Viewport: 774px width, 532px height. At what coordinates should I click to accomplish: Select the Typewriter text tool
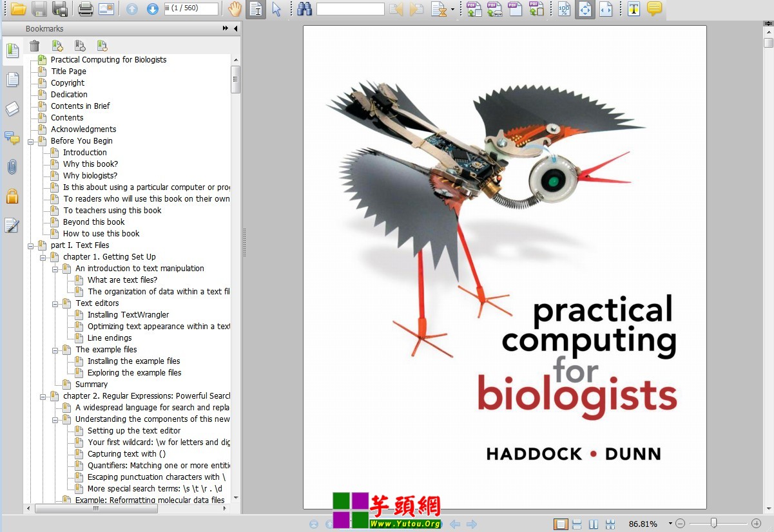click(x=634, y=9)
